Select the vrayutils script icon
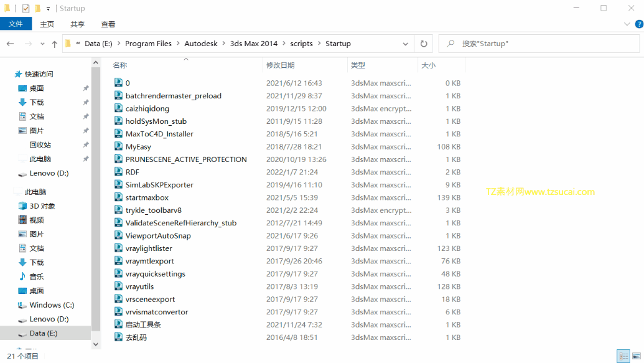The width and height of the screenshot is (644, 363). [118, 286]
